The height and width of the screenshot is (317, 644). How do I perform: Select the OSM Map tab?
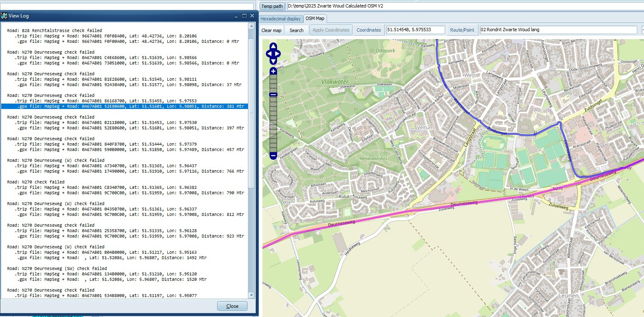[315, 18]
